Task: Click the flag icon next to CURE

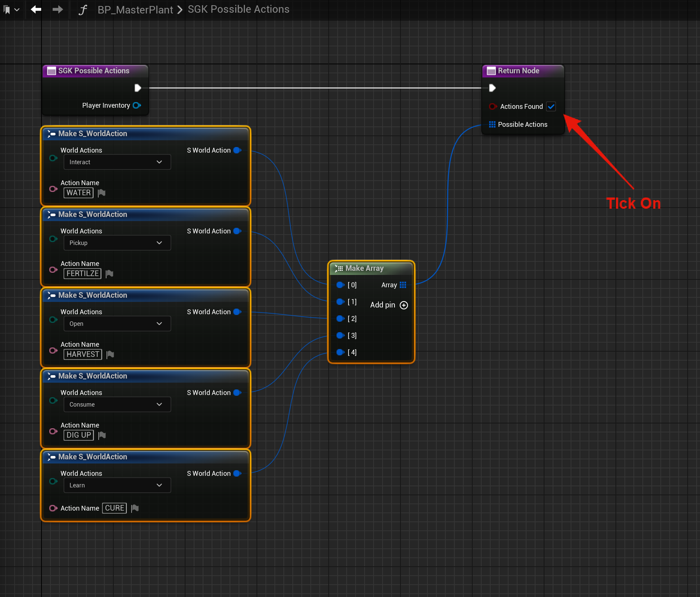Action: [x=135, y=508]
